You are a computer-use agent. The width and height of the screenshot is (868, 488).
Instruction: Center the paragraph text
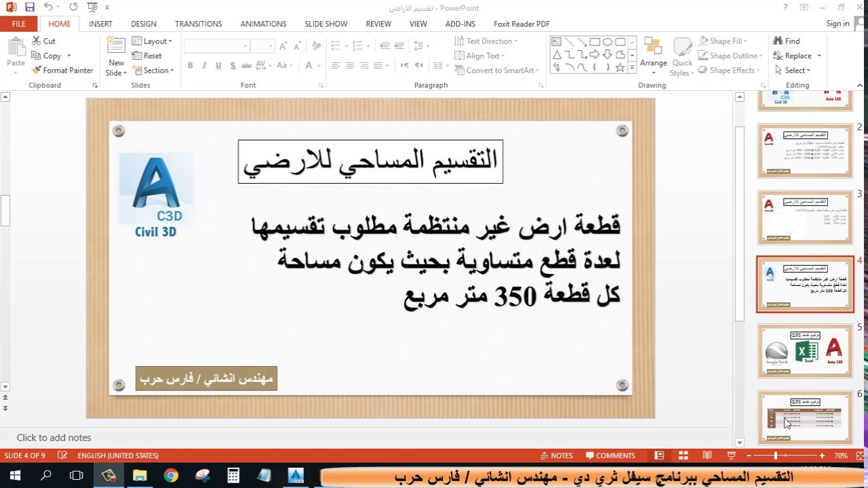pyautogui.click(x=350, y=66)
